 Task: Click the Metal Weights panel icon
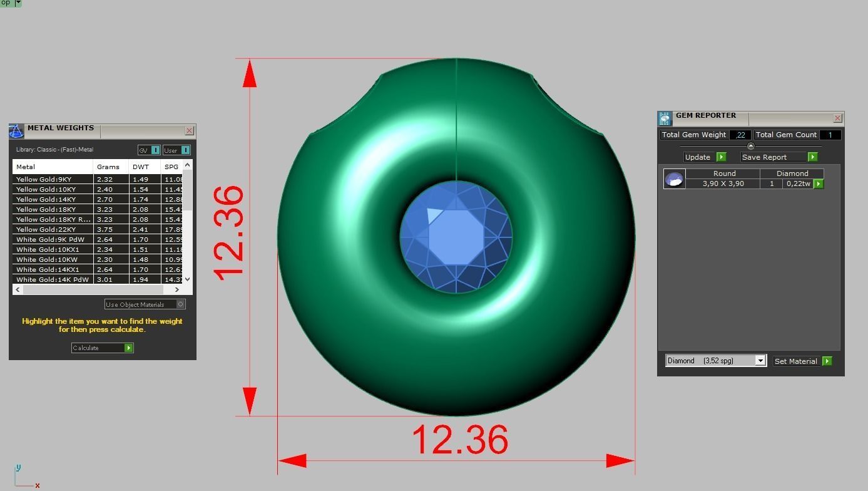coord(16,131)
